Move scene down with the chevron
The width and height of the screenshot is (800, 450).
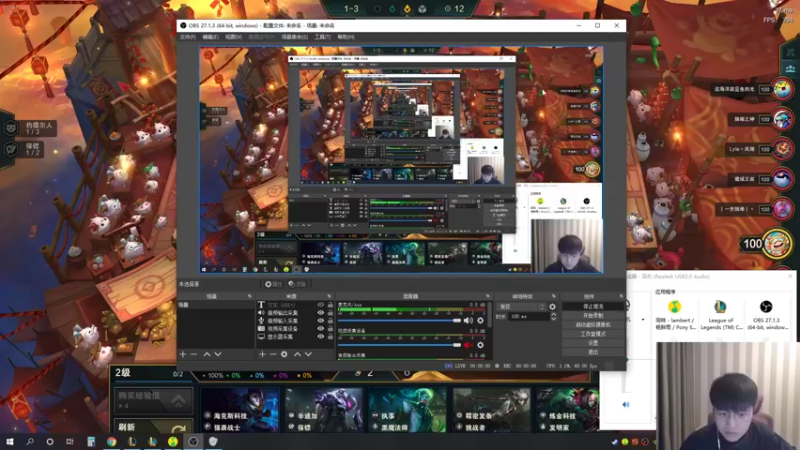218,354
